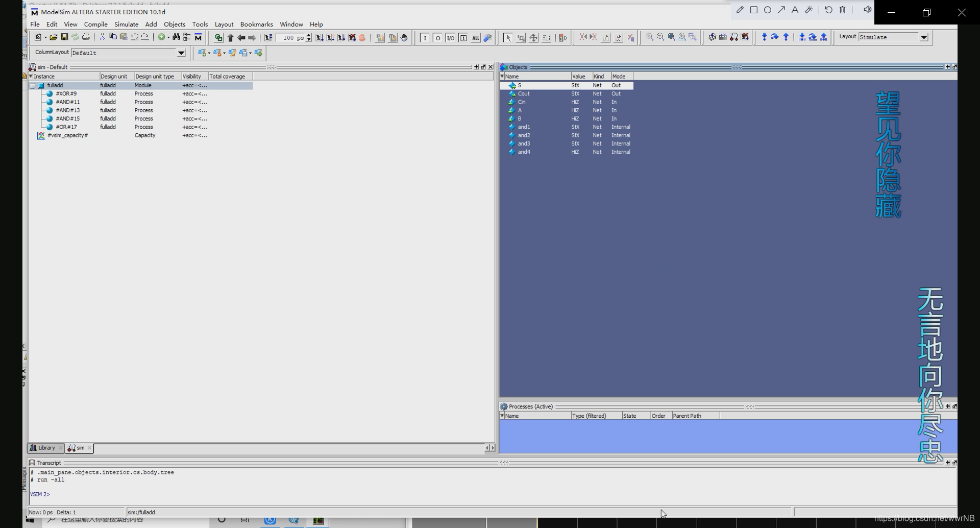Viewport: 980px width, 528px height.
Task: Select the #XOR#9 process row
Action: pyautogui.click(x=140, y=94)
